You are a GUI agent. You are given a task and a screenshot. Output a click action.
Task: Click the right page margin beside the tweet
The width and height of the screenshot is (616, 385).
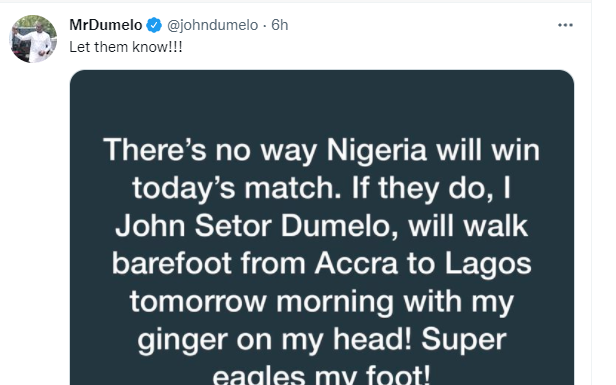click(x=603, y=192)
